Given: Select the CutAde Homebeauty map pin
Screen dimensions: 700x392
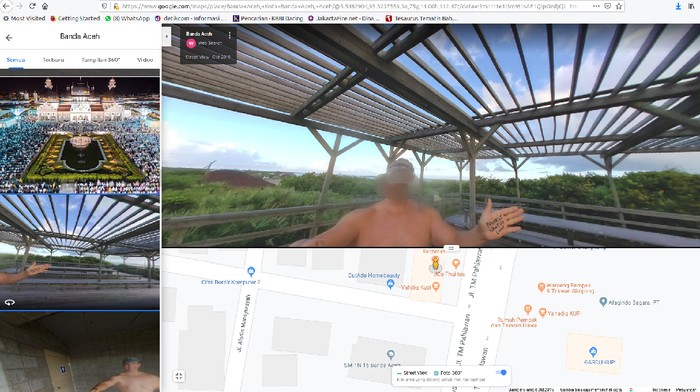Looking at the screenshot, I should (x=390, y=284).
